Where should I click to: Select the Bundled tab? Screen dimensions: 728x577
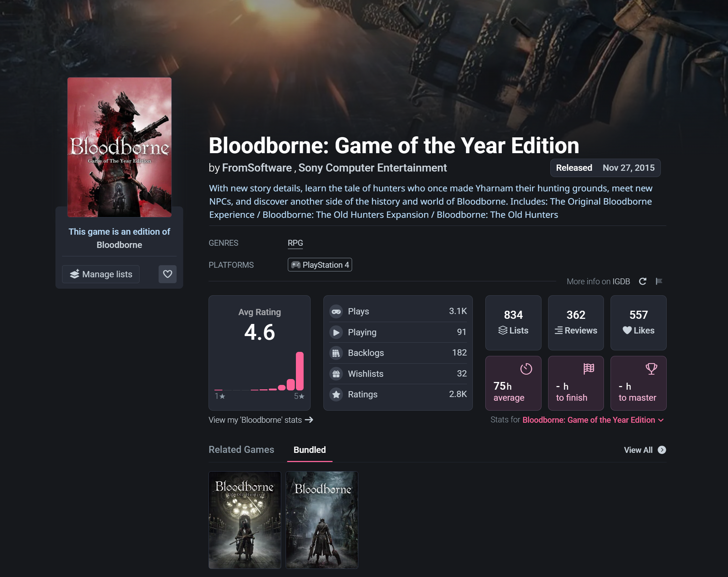(x=309, y=450)
